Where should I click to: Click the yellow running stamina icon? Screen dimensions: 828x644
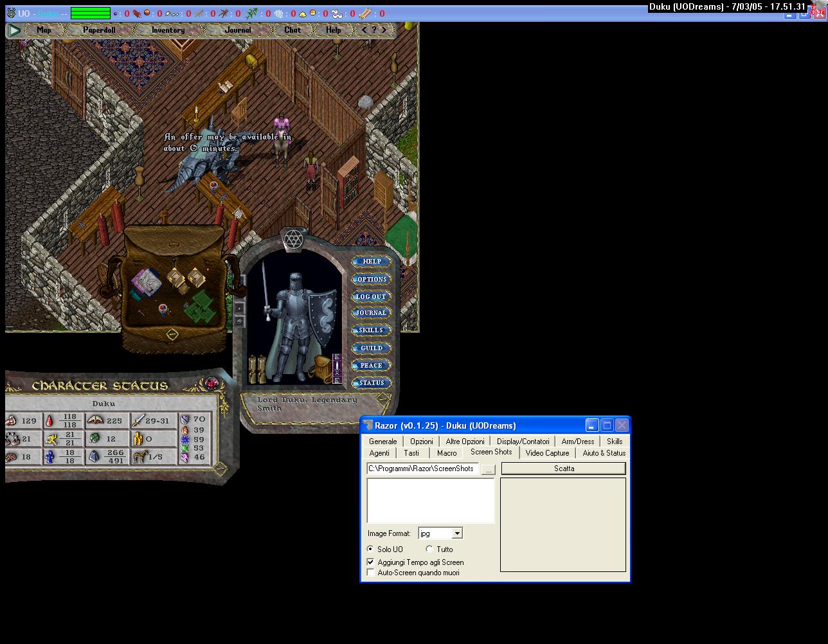coord(51,440)
